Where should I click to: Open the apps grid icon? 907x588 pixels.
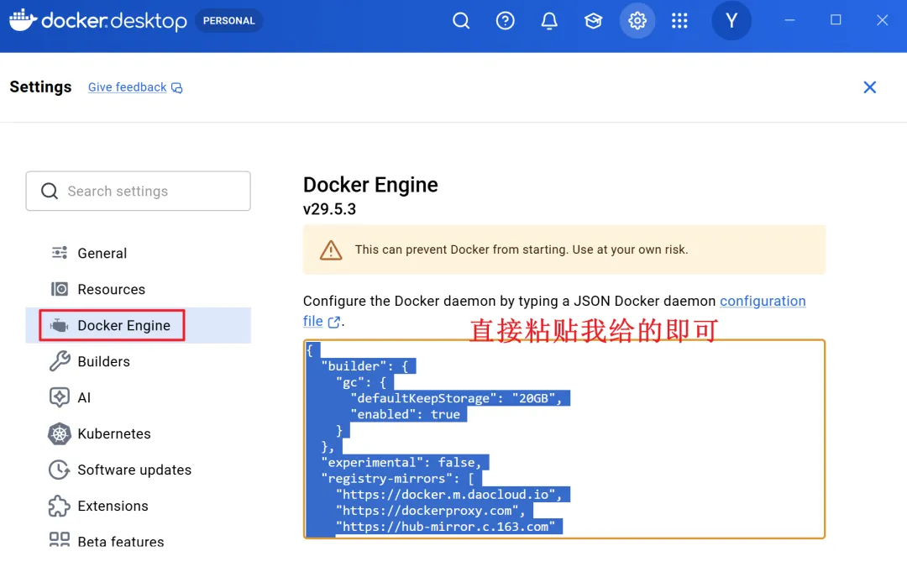click(679, 21)
